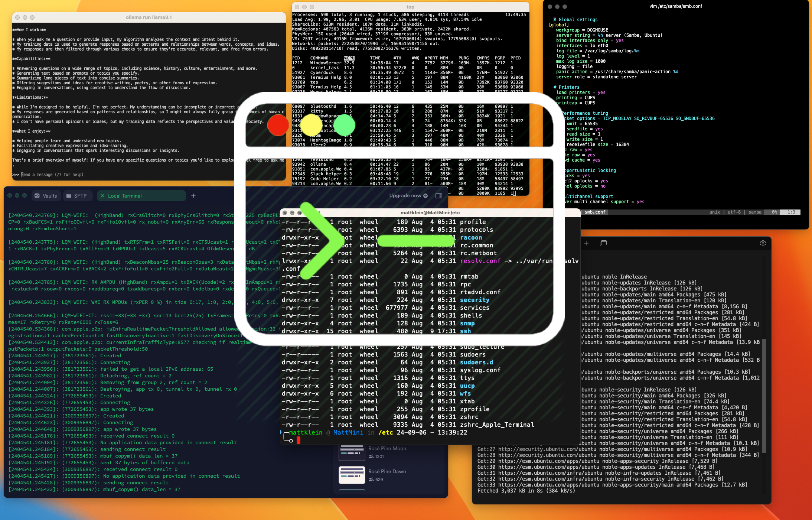Click the split-view icon beside Upgrade now
The width and height of the screenshot is (812, 520).
click(439, 196)
